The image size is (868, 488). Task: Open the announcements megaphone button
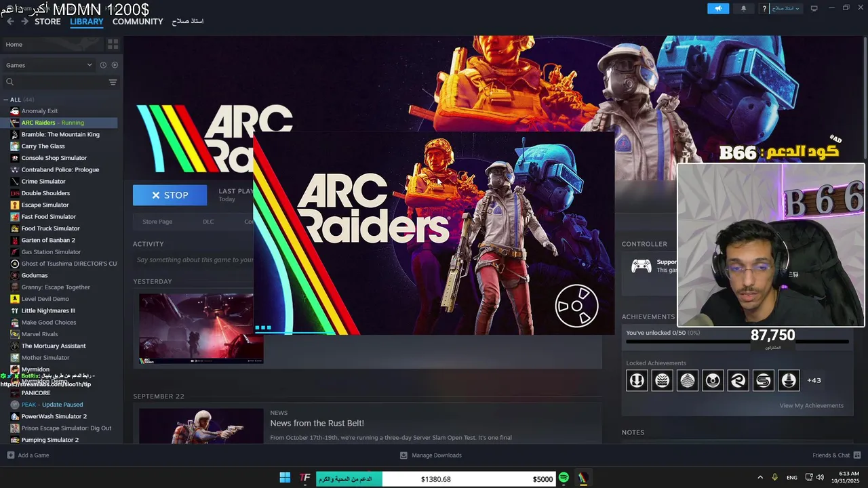(718, 9)
